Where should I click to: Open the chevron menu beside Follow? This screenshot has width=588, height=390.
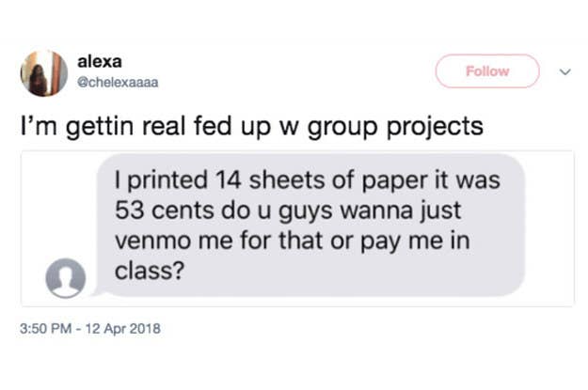pyautogui.click(x=564, y=72)
